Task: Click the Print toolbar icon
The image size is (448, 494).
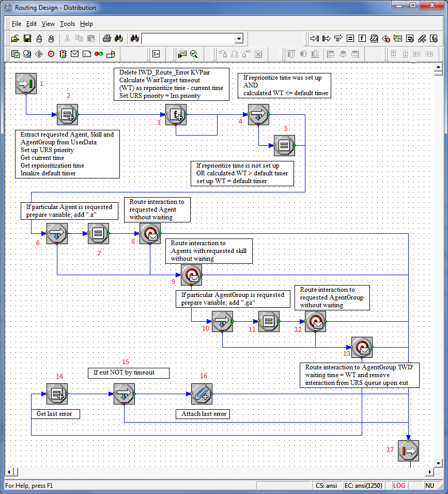Action: coord(106,38)
